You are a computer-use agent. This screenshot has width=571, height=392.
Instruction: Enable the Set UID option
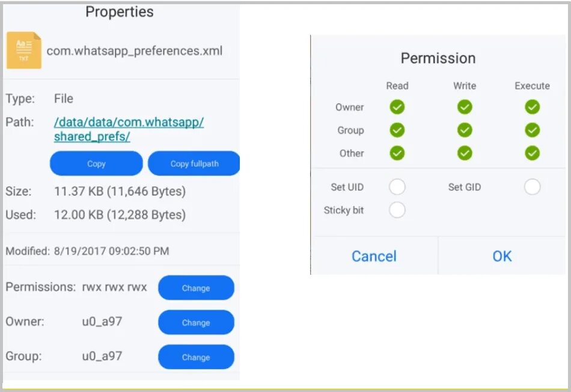pos(397,187)
